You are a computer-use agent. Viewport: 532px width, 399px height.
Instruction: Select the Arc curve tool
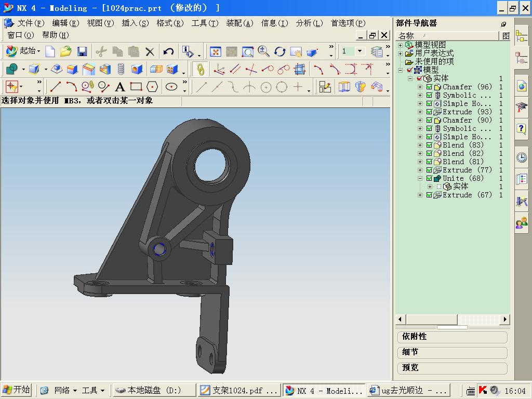pos(72,87)
